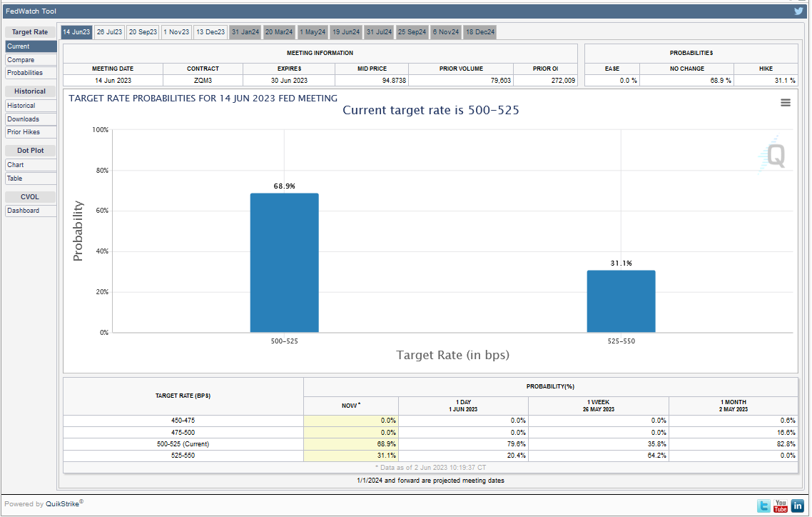
Task: Click the 20.4% one-day probability cell
Action: click(x=464, y=456)
